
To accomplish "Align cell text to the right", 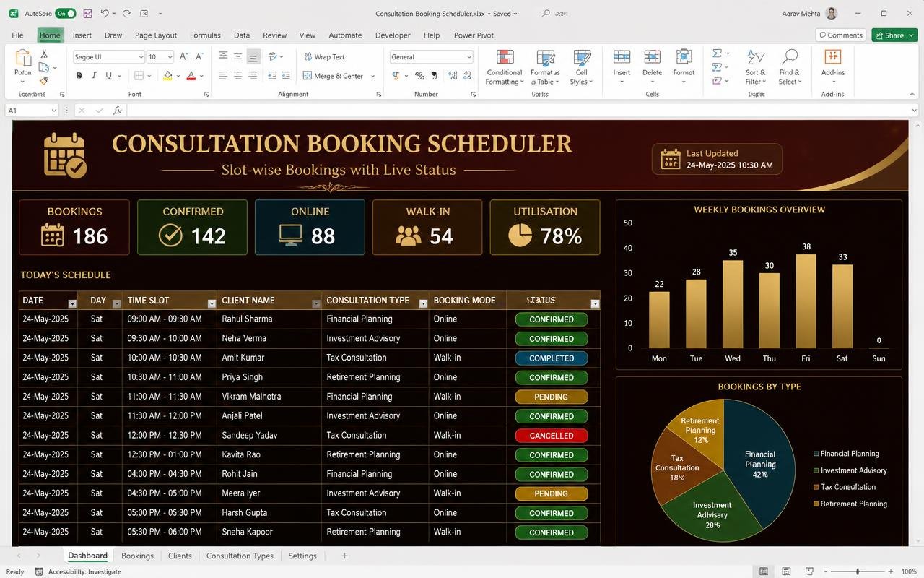I will pyautogui.click(x=253, y=76).
